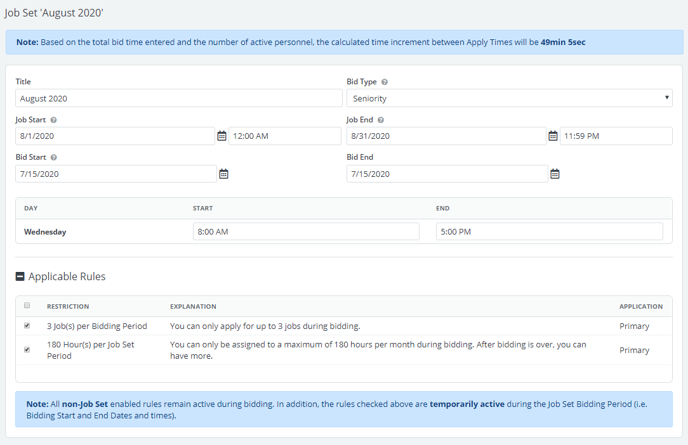Viewport: 688px width, 445px height.
Task: Open the Bid Type Seniority dropdown
Action: (509, 98)
